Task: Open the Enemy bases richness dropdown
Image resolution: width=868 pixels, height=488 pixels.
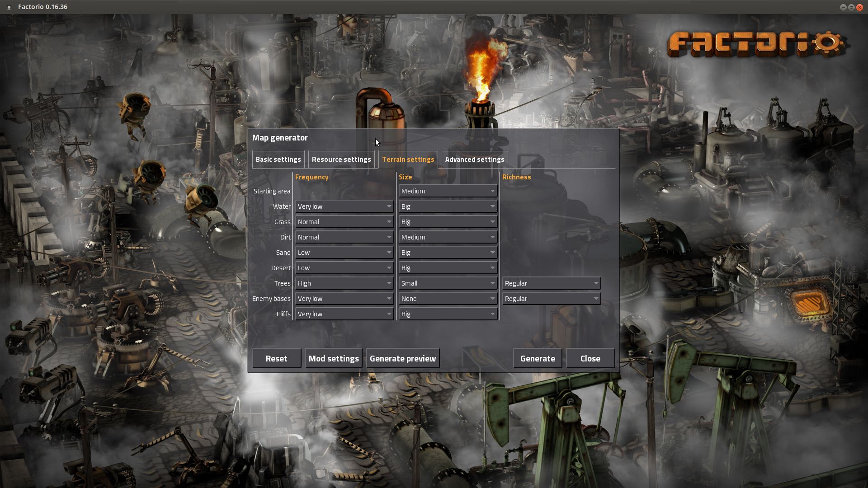Action: tap(551, 298)
